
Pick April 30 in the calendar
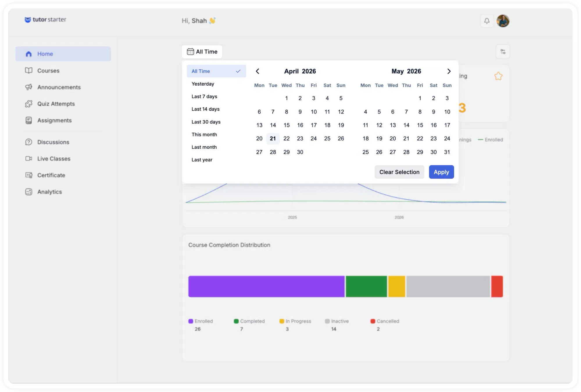[300, 152]
